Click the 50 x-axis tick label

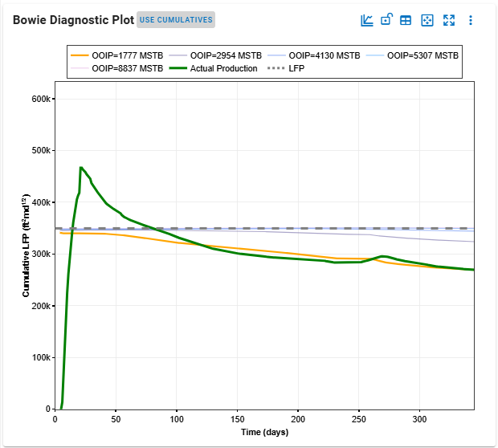point(116,419)
